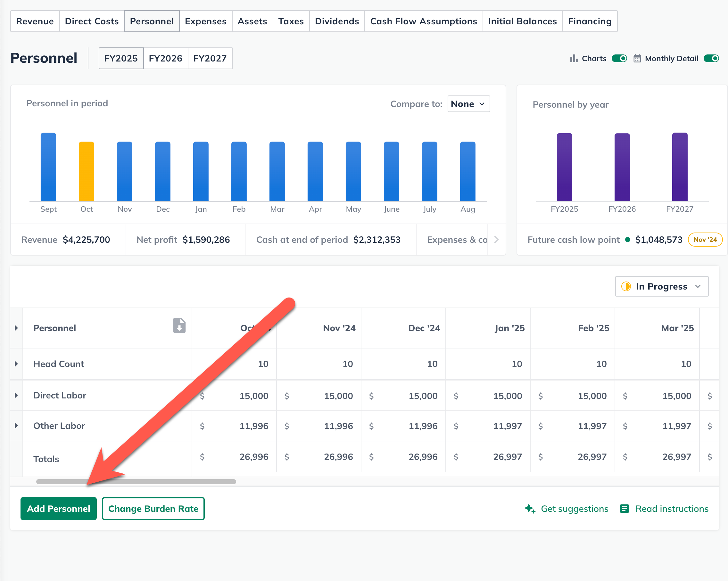Viewport: 728px width, 581px height.
Task: Go to the Taxes tab
Action: click(x=291, y=21)
